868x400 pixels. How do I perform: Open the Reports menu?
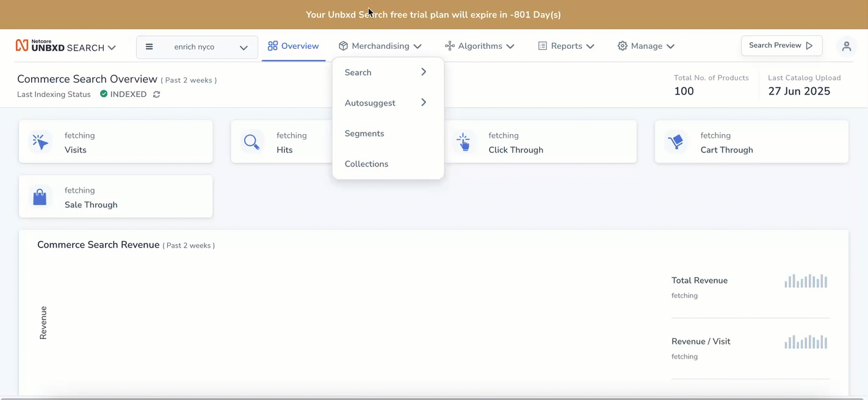click(566, 46)
